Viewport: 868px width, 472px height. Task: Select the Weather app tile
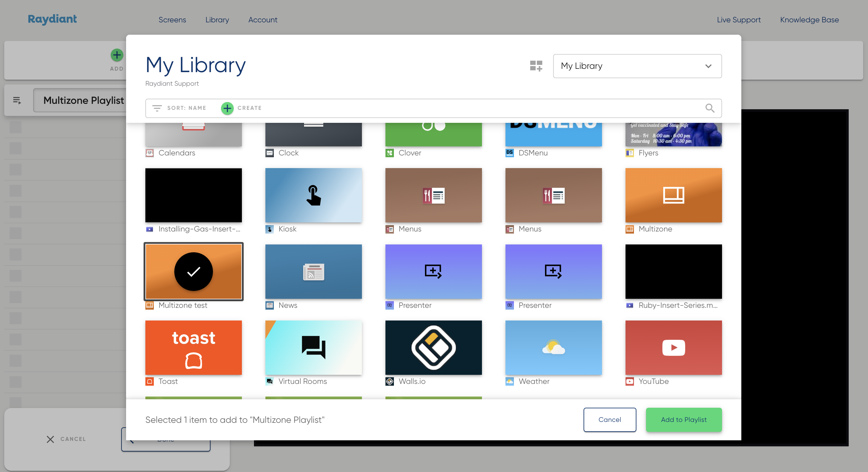tap(553, 348)
